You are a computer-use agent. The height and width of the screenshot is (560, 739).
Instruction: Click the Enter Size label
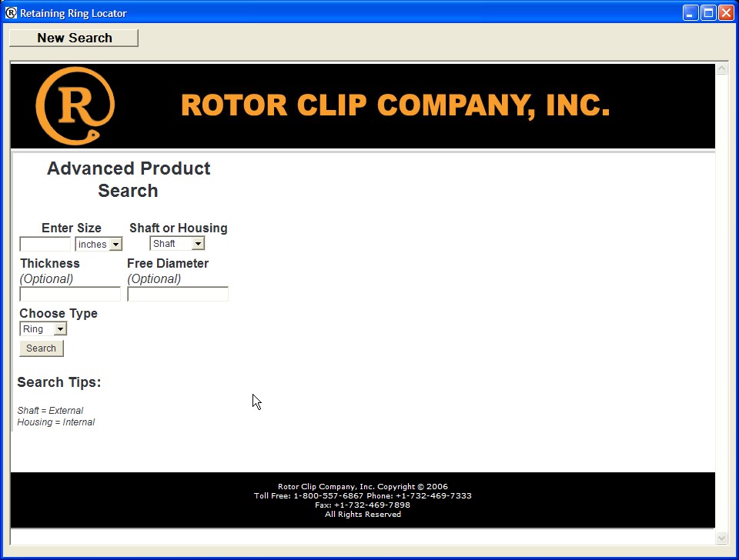coord(71,228)
